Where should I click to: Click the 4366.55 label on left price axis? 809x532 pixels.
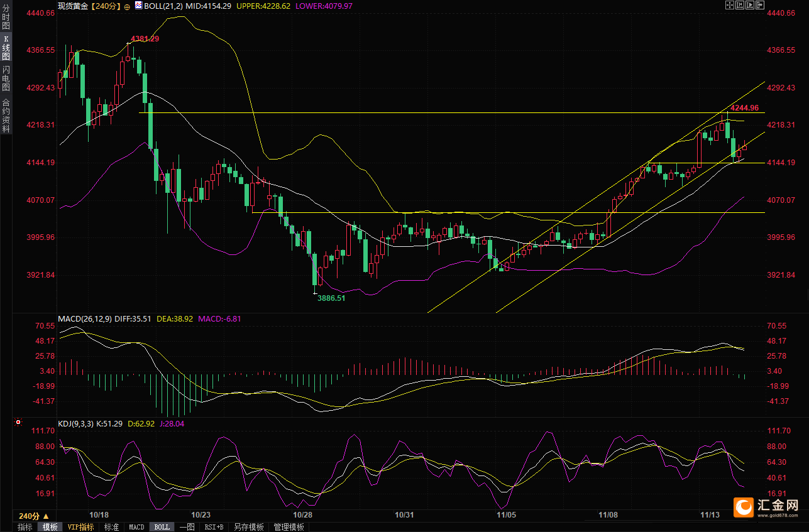[40, 50]
